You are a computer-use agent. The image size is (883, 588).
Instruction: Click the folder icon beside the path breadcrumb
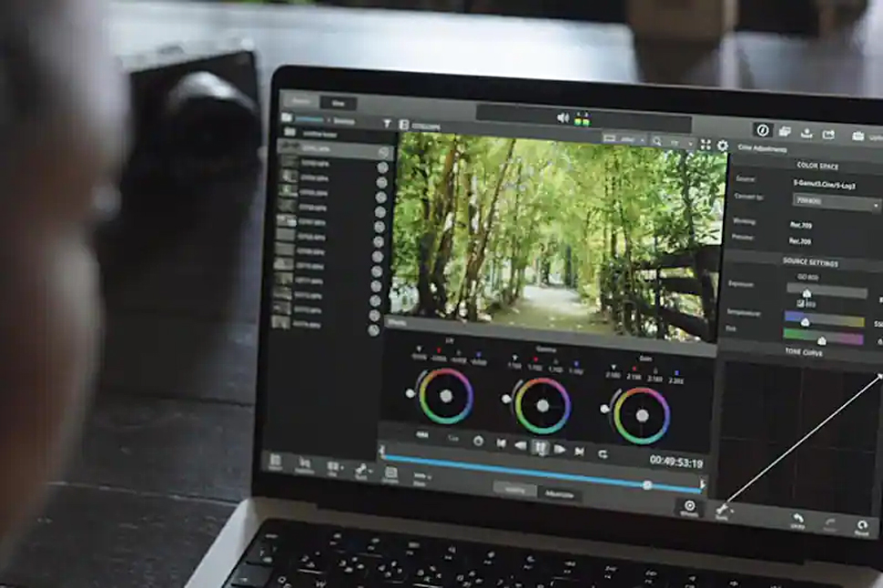[x=287, y=117]
